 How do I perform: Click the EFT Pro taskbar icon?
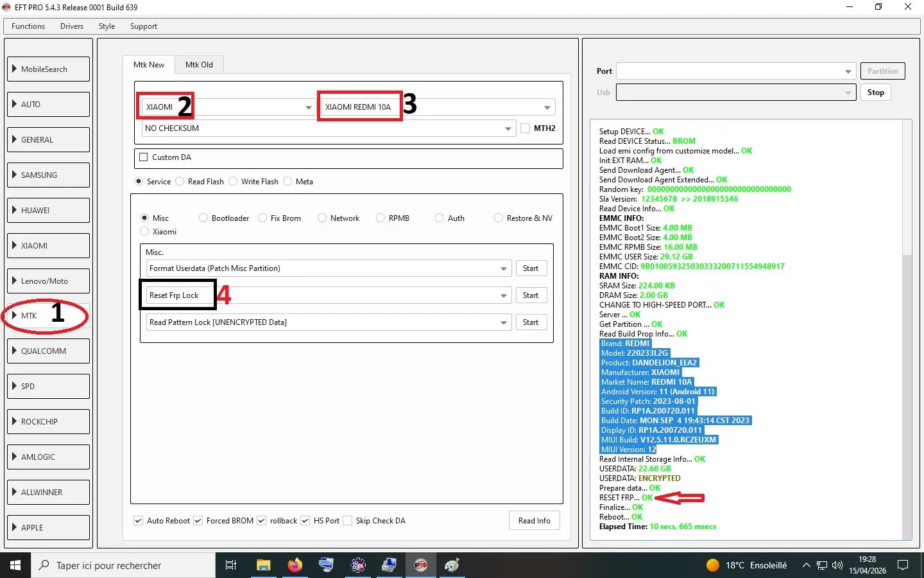421,565
